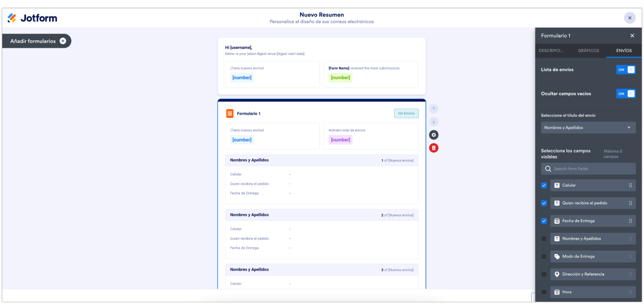
Task: Check the Dirección y Referencia checkbox
Action: point(544,274)
